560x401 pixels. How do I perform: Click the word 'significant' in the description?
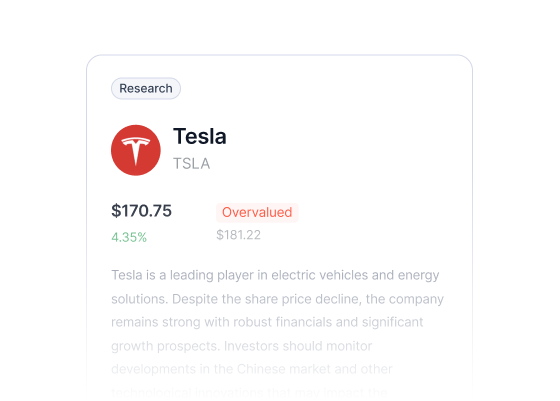[x=392, y=322]
